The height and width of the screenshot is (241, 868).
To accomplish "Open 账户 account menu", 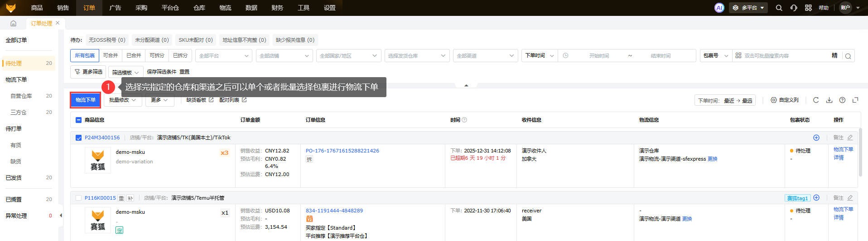I will tap(850, 8).
